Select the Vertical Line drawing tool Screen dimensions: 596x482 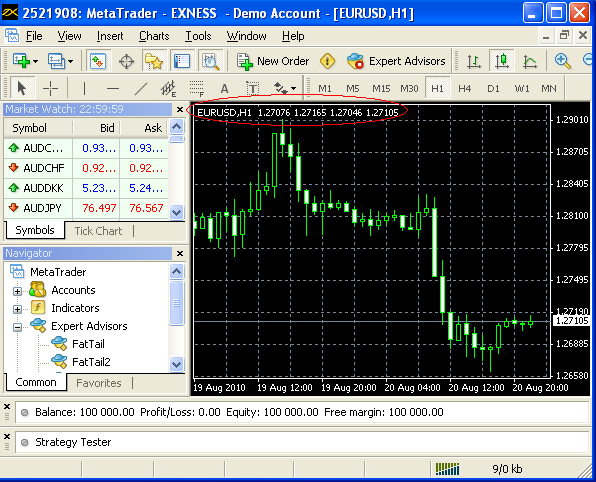84,89
